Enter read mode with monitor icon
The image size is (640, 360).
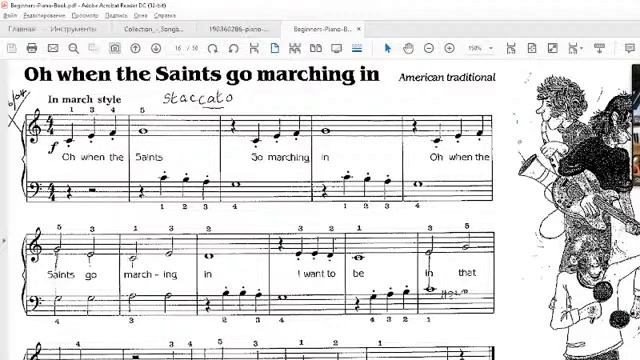336,49
